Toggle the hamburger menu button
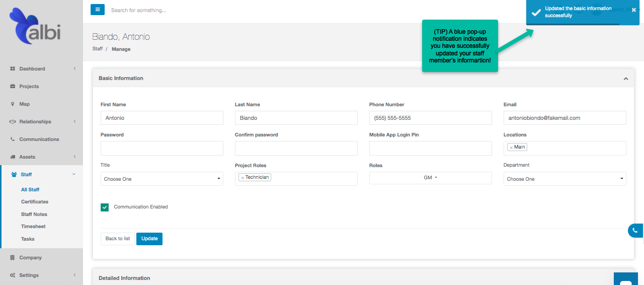The image size is (644, 285). click(x=98, y=10)
